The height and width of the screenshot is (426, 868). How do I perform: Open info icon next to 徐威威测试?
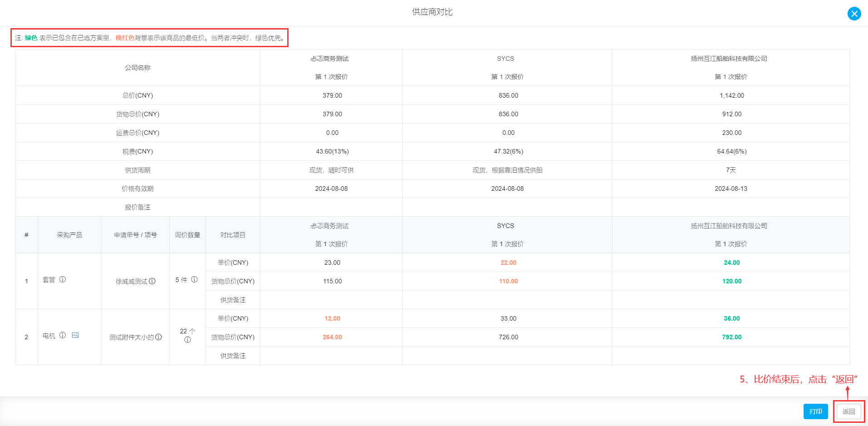click(x=152, y=281)
